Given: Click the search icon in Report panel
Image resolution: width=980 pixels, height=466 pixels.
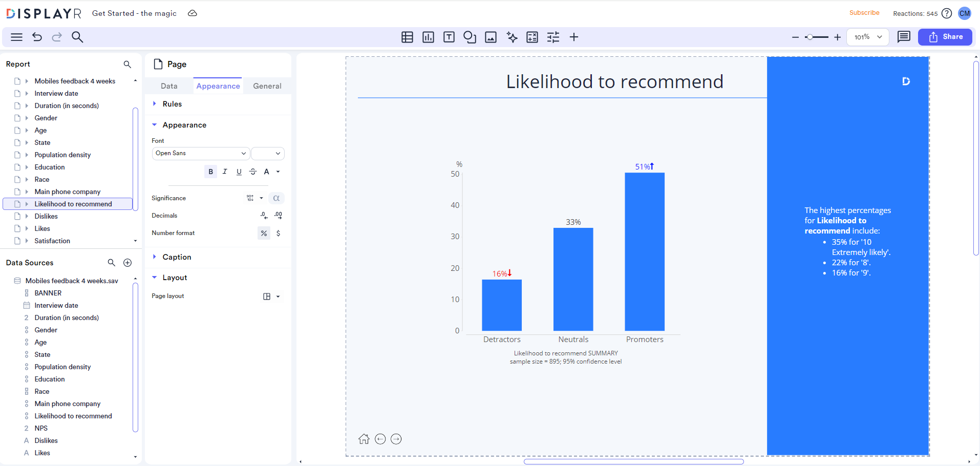Looking at the screenshot, I should pyautogui.click(x=127, y=64).
